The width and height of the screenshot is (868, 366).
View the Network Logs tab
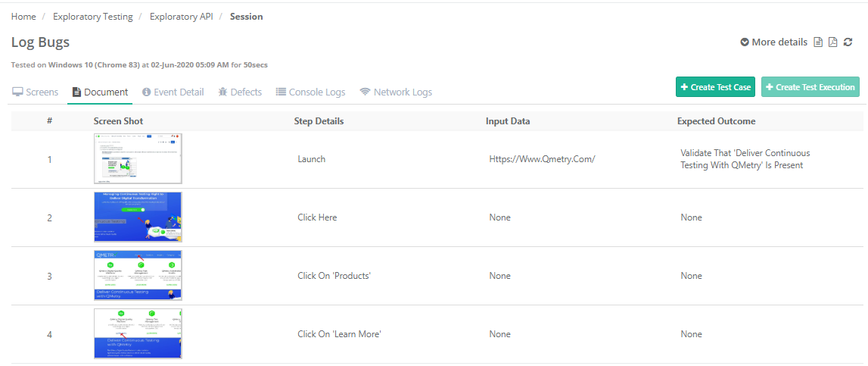click(396, 92)
